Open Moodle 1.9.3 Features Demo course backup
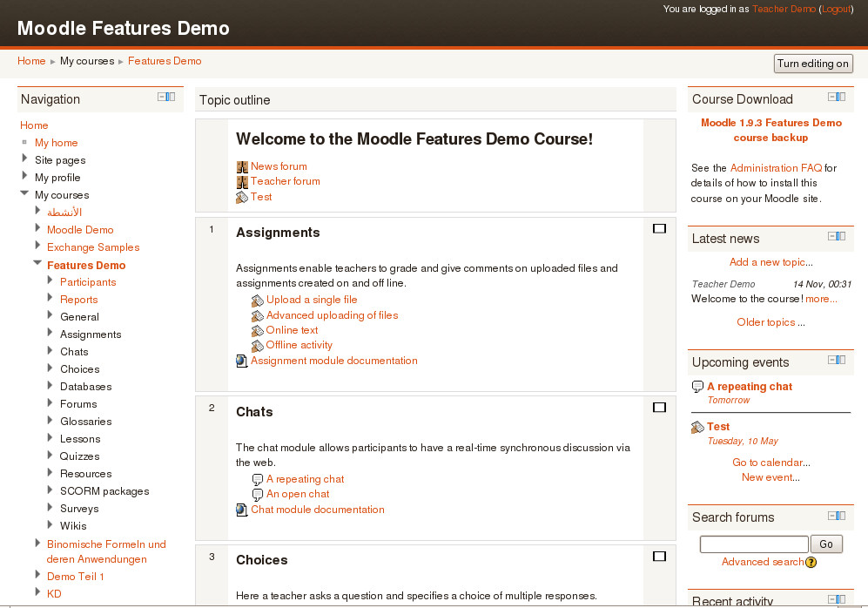Viewport: 868px width, 608px height. pos(771,130)
